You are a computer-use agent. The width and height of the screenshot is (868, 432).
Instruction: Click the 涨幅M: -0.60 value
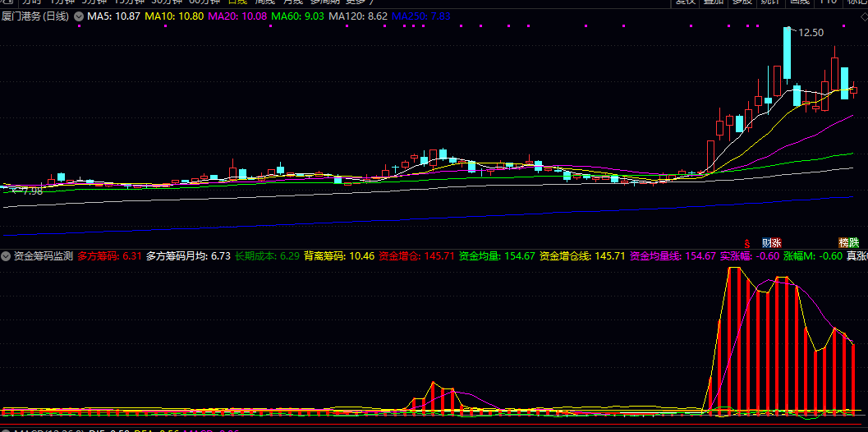pyautogui.click(x=813, y=256)
